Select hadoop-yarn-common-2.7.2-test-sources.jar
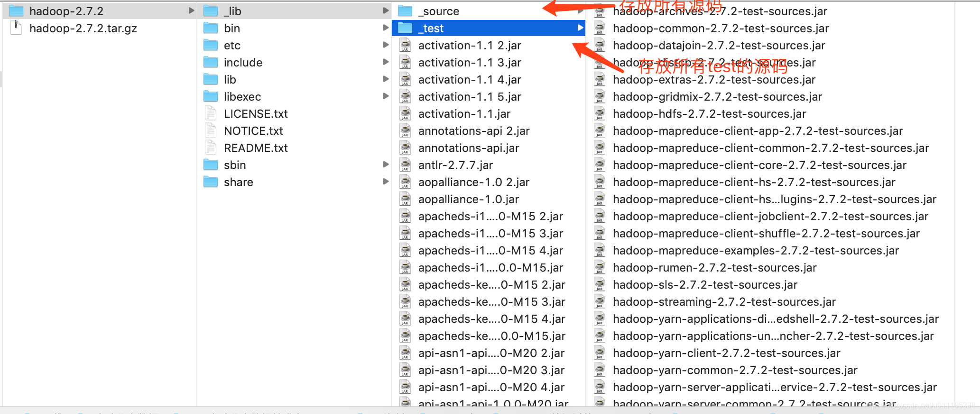Viewport: 980px width, 414px height. click(x=735, y=370)
